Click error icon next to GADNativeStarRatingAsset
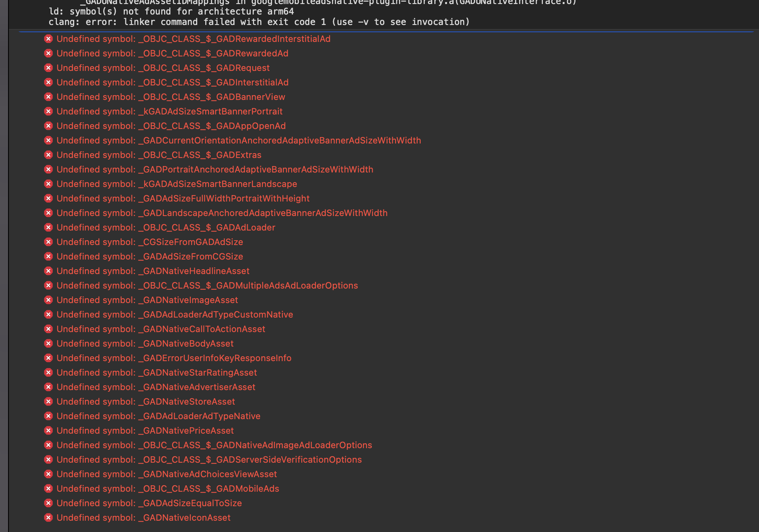The width and height of the screenshot is (759, 532). [48, 372]
